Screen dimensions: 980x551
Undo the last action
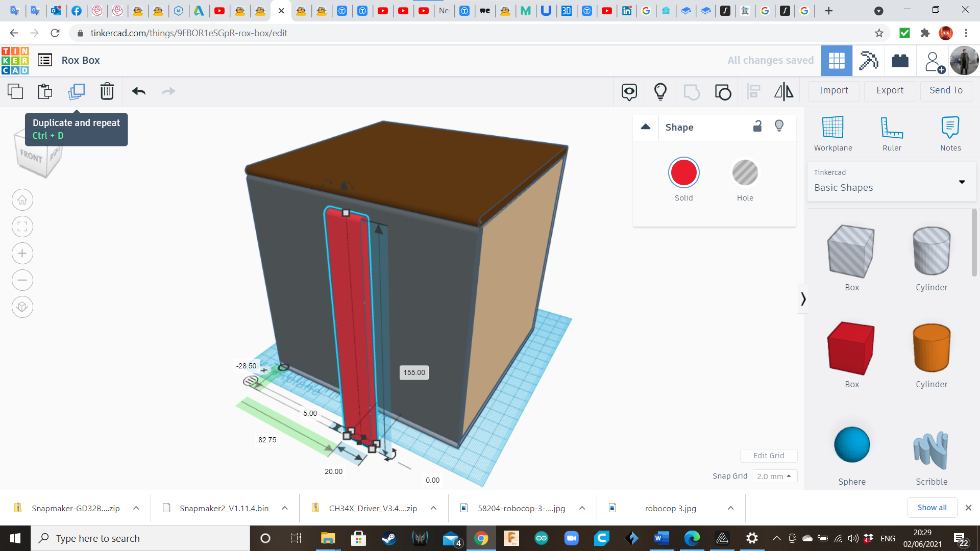pyautogui.click(x=138, y=91)
